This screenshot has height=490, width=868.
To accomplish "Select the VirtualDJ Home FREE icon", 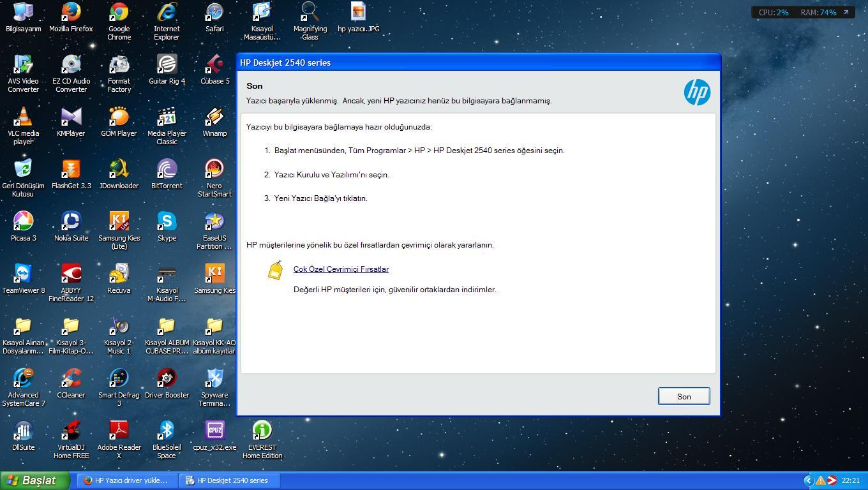I will [x=71, y=440].
